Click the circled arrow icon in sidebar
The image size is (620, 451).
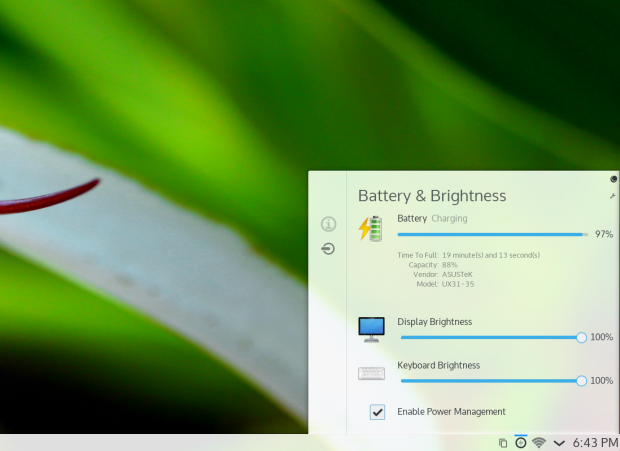click(328, 248)
